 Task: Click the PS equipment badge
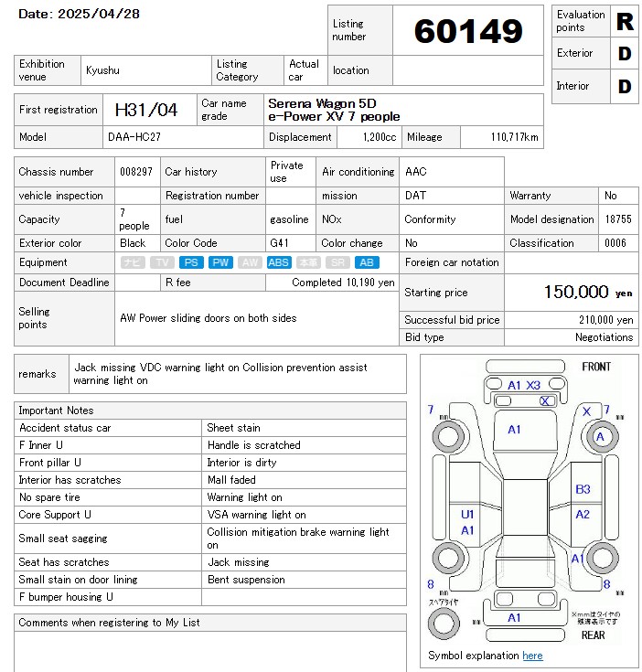coord(191,262)
